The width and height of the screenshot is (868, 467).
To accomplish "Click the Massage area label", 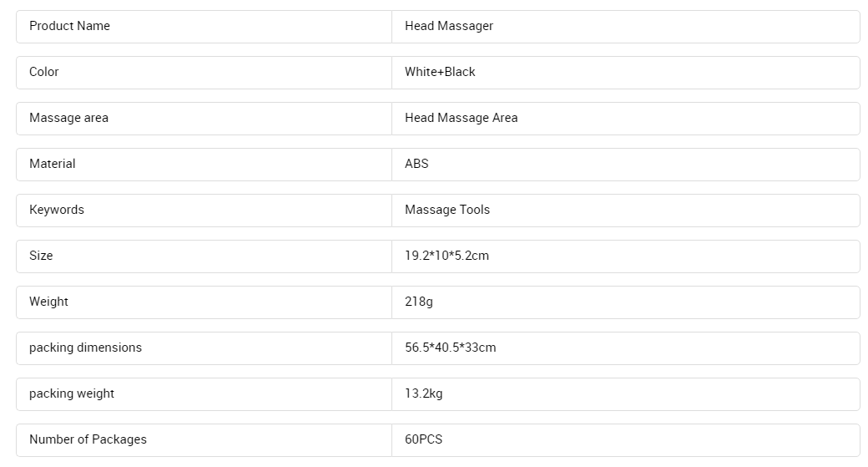I will coord(68,118).
